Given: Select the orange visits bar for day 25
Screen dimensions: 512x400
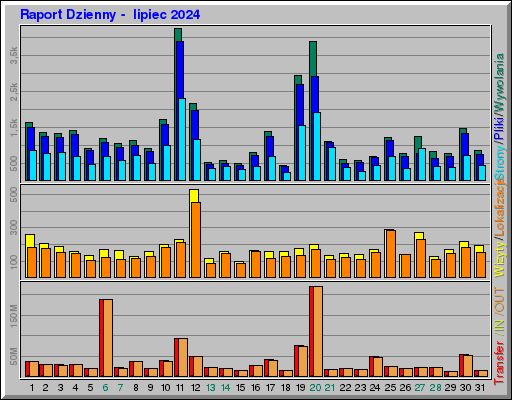Looking at the screenshot, I should tap(391, 254).
